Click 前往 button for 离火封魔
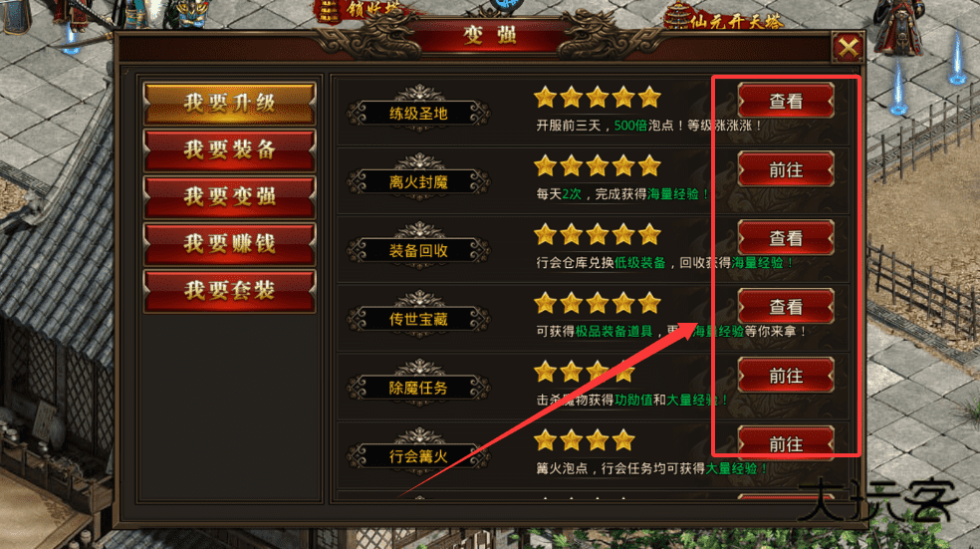 tap(786, 169)
